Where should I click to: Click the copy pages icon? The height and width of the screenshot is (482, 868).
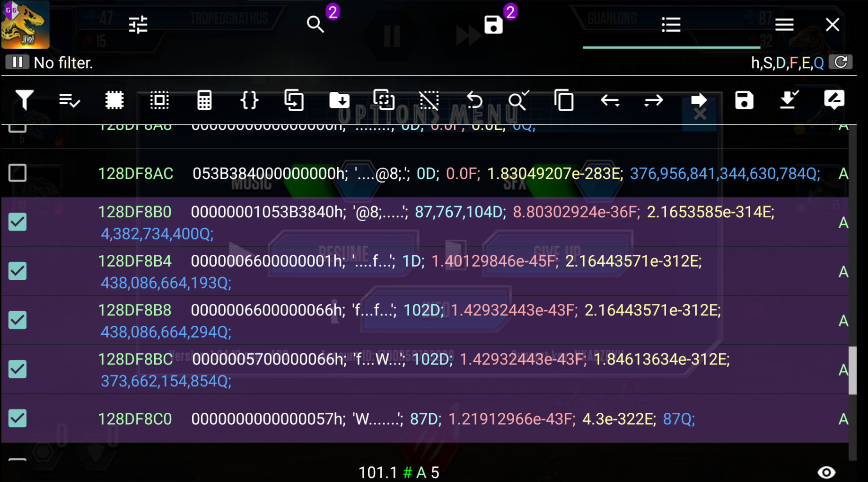[564, 100]
